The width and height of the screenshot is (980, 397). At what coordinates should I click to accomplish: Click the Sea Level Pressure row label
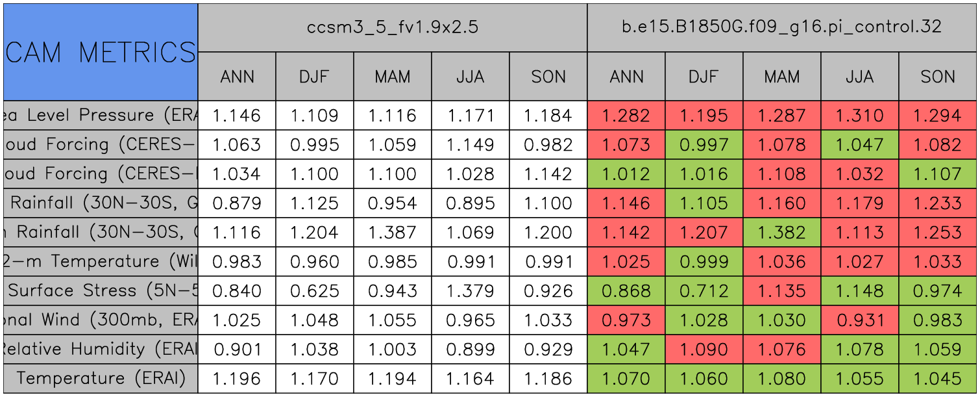point(101,116)
